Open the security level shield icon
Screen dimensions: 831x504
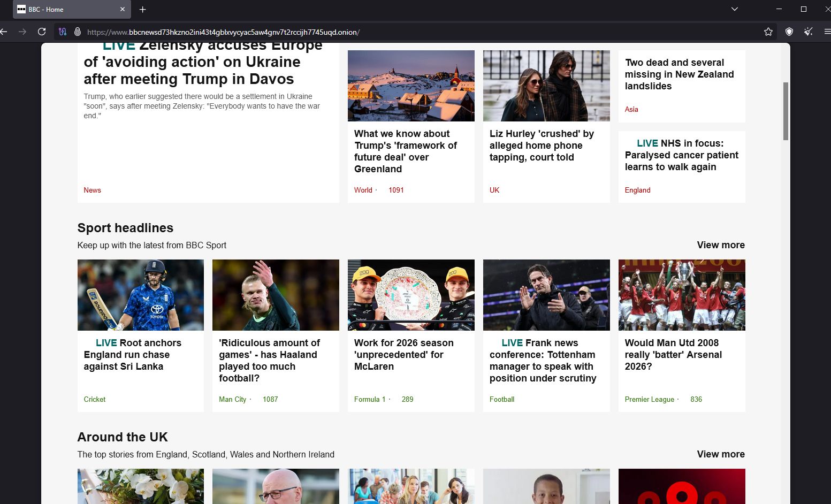(x=789, y=32)
